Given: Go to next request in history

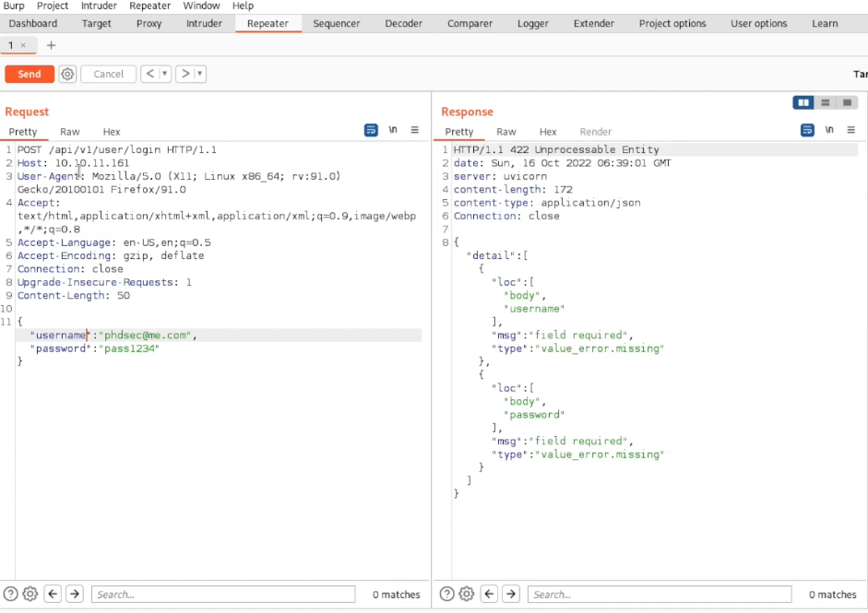Looking at the screenshot, I should pyautogui.click(x=185, y=74).
